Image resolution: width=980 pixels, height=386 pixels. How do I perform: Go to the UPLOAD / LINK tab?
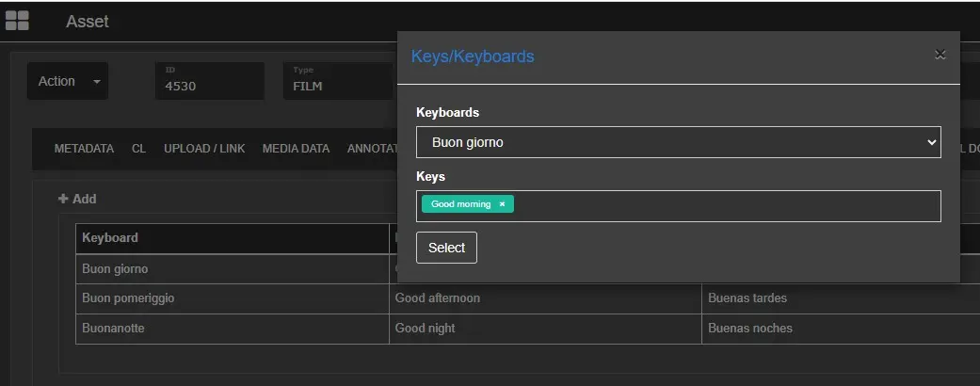pos(204,149)
